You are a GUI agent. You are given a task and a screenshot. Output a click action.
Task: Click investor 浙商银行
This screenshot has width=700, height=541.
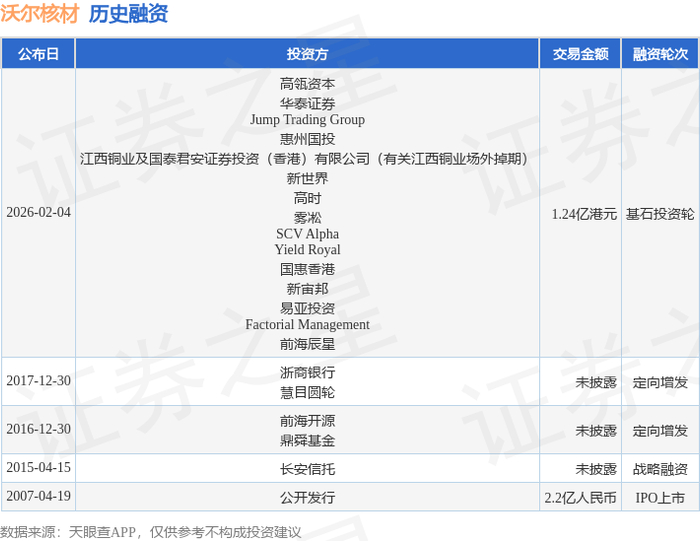point(307,373)
